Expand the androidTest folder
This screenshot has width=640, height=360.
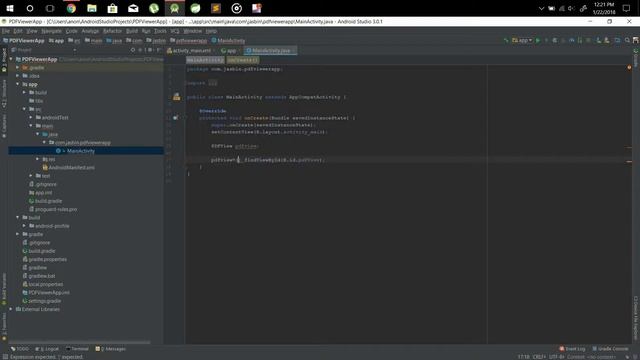point(31,118)
